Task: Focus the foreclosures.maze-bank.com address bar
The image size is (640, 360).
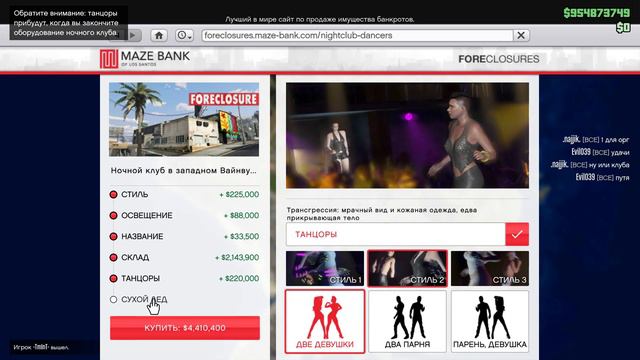Action: (x=358, y=36)
